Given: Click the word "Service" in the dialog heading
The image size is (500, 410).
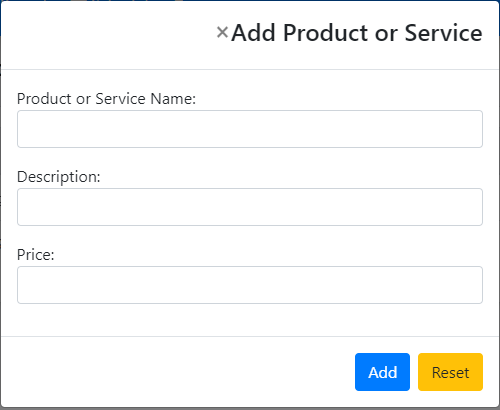Looking at the screenshot, I should tap(443, 33).
